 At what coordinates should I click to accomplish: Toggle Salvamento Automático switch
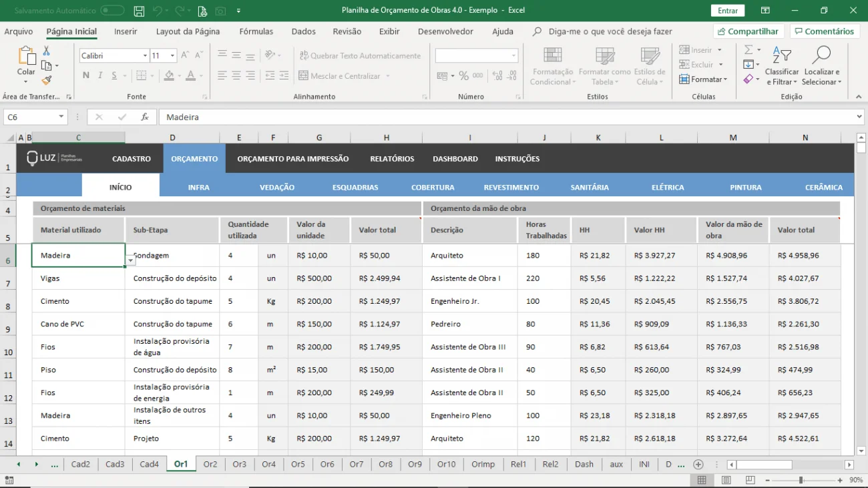pos(112,11)
